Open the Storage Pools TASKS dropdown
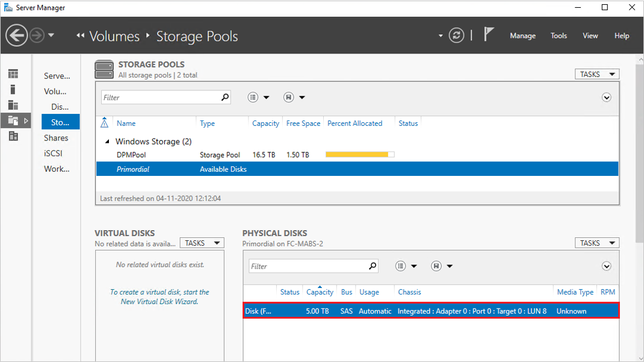Viewport: 644px width, 362px height. point(596,74)
